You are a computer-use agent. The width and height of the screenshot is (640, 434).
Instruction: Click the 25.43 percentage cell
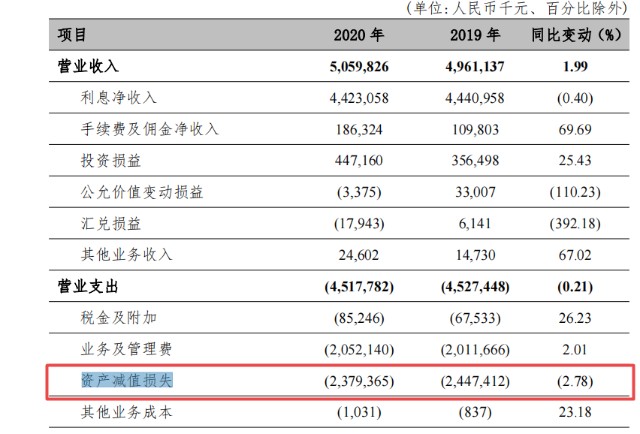click(x=575, y=160)
